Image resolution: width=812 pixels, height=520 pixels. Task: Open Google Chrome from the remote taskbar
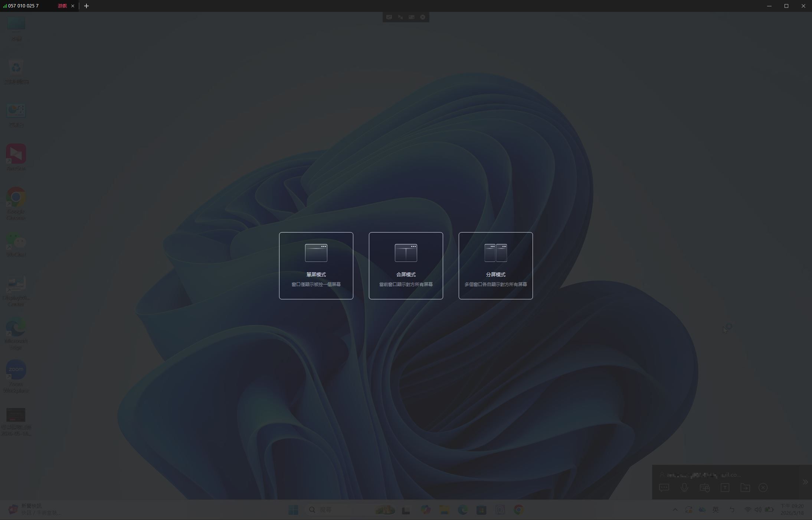coord(519,510)
